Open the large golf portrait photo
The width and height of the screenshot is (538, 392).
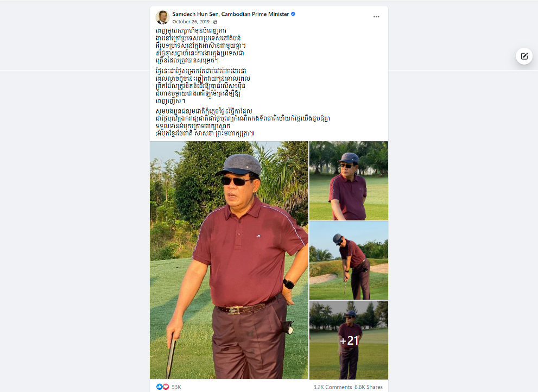pos(229,260)
